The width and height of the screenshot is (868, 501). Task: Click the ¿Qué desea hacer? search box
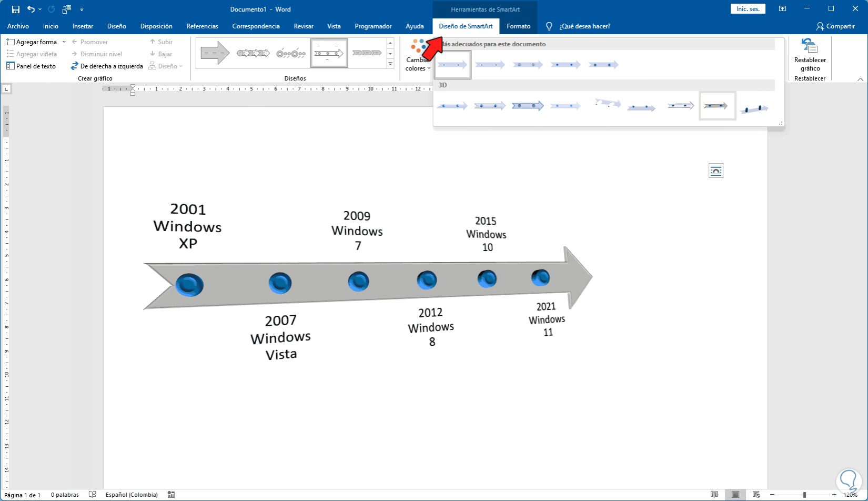(x=584, y=26)
